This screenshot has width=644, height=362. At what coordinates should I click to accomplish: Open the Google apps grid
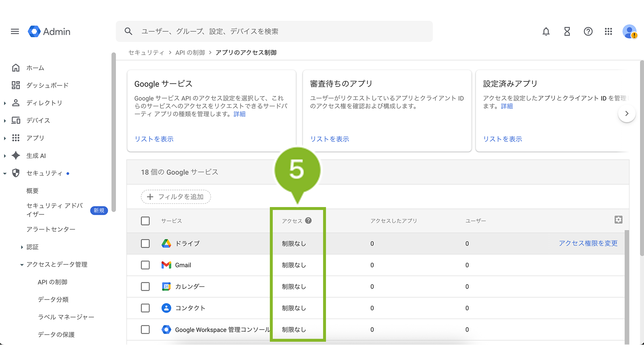point(608,31)
